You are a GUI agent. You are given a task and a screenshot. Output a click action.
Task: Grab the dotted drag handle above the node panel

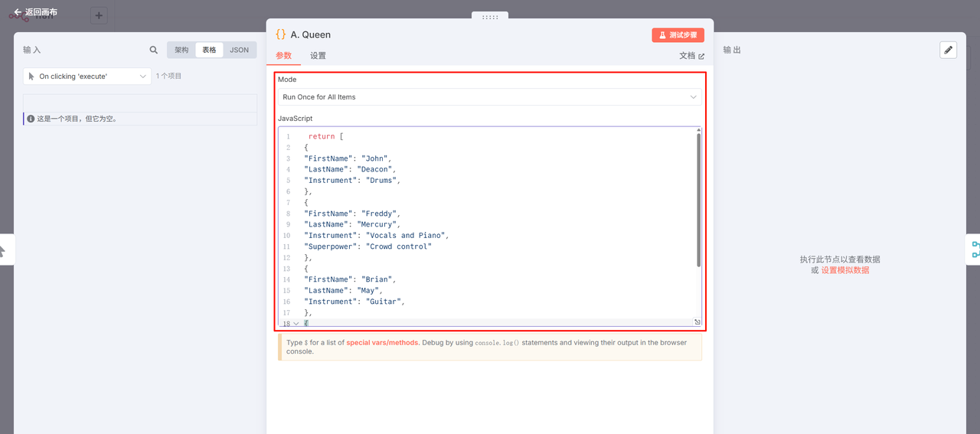[490, 17]
